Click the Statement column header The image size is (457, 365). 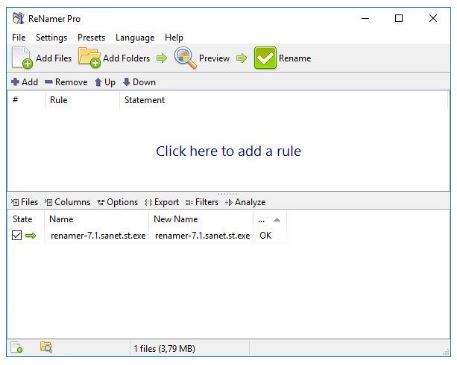144,100
